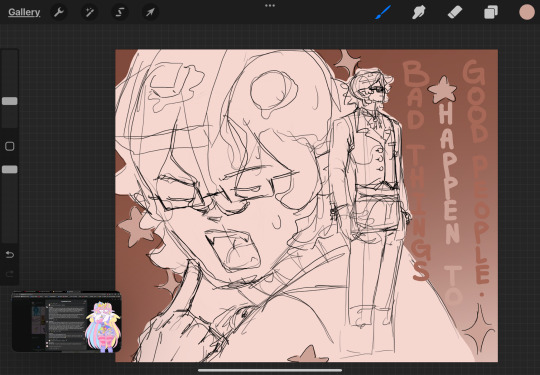Select the Smudge tool
540x375 pixels.
click(x=418, y=13)
